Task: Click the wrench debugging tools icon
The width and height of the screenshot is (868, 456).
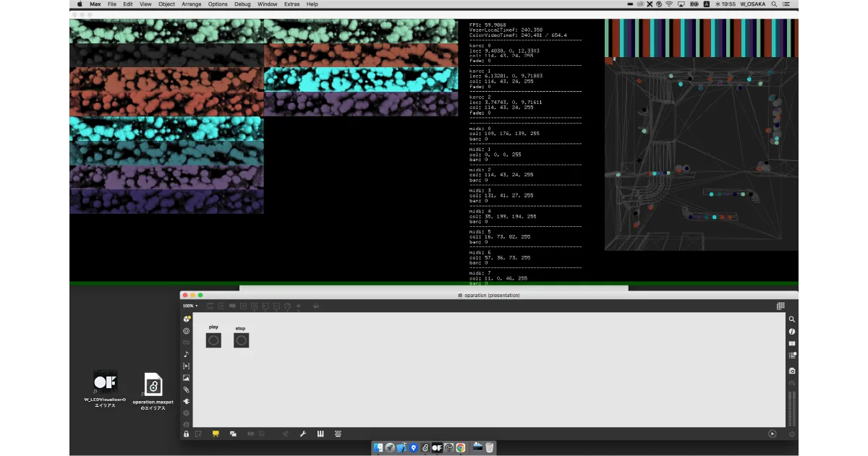Action: (x=303, y=434)
